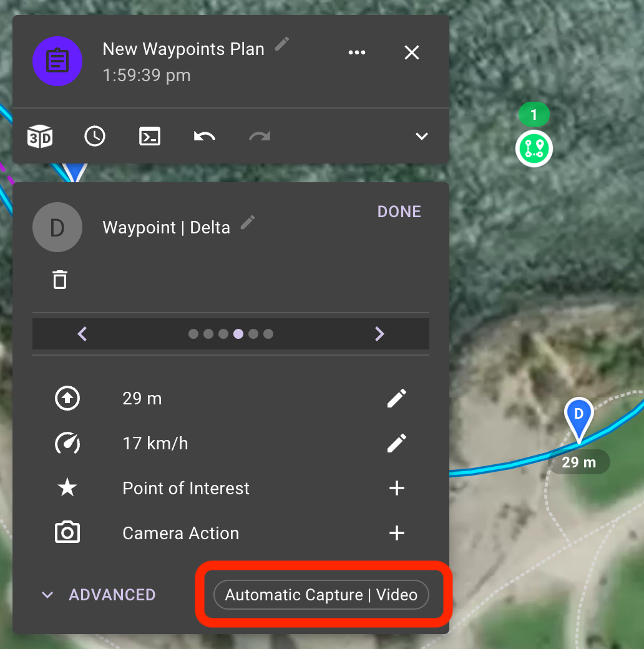The image size is (644, 649).
Task: Select the second waypoint dot
Action: coord(208,334)
